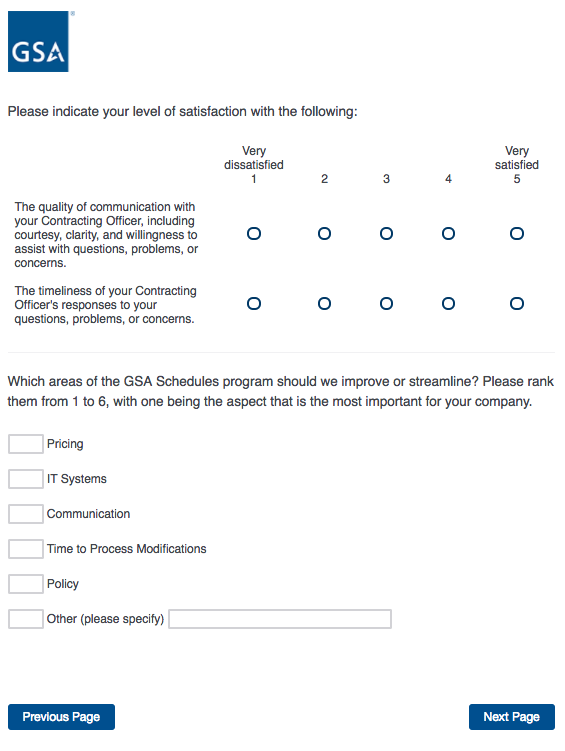The width and height of the screenshot is (565, 751).
Task: Rate response timeliness as 2
Action: (x=324, y=304)
